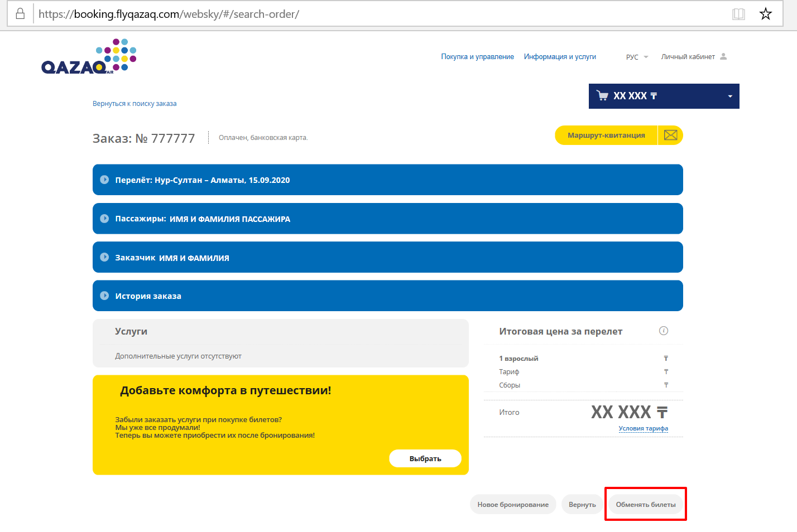Click Дополнительные услуги отсутствуют text
797x532 pixels.
(179, 356)
